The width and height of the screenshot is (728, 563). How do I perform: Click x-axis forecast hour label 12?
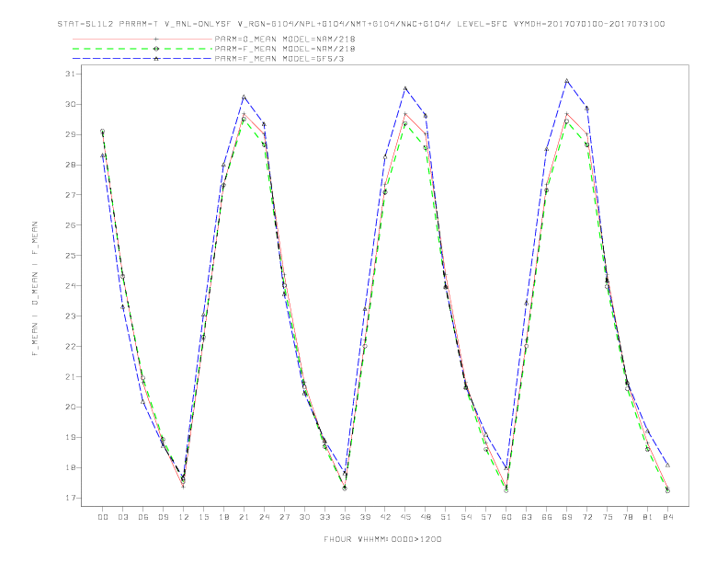[184, 517]
